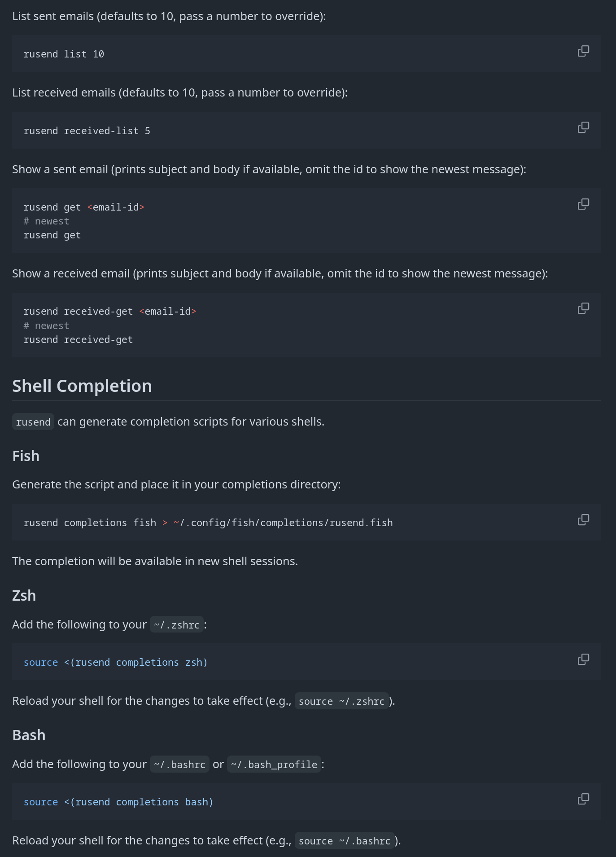Click the 'source ~/.zshrc' inline code
Image resolution: width=616 pixels, height=857 pixels.
point(341,701)
